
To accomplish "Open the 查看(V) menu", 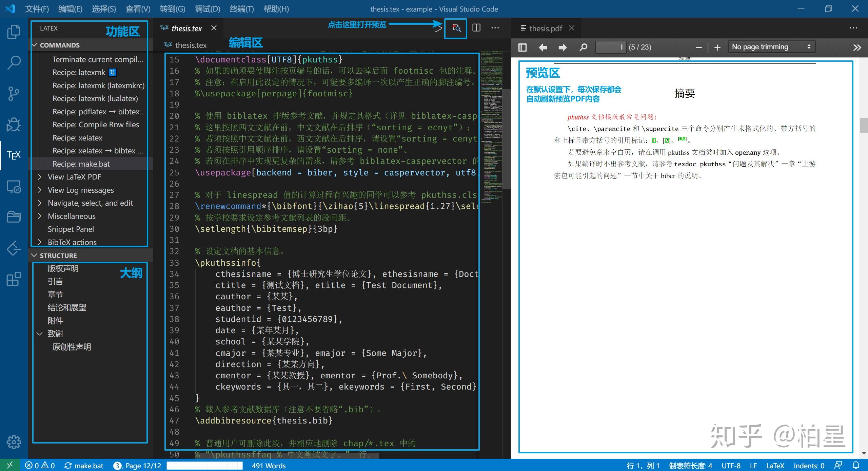I will tap(137, 9).
